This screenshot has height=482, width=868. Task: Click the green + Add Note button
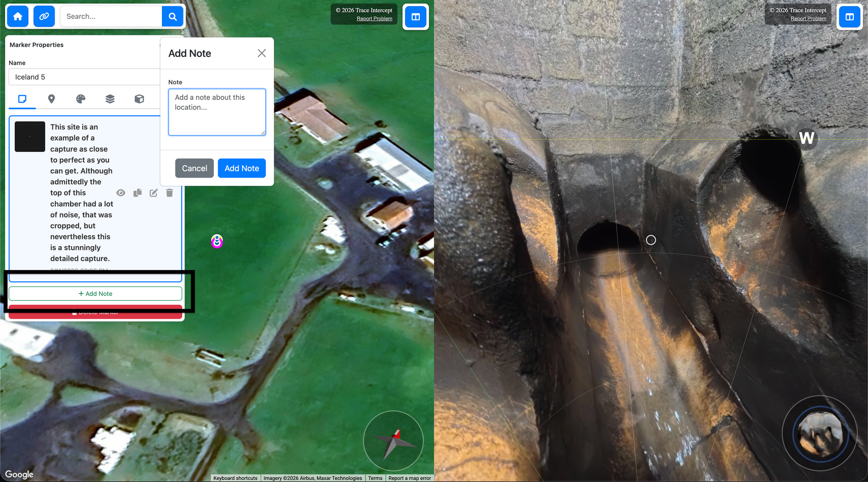[95, 294]
